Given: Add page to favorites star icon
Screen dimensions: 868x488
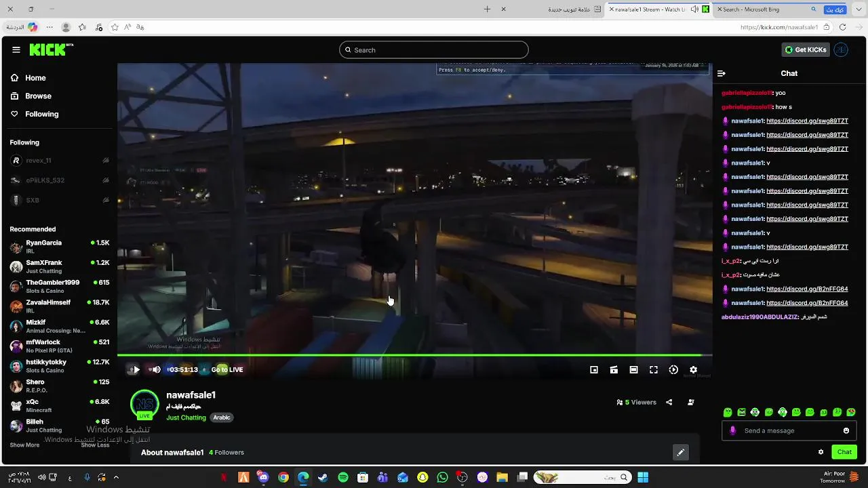Looking at the screenshot, I should coord(115,27).
